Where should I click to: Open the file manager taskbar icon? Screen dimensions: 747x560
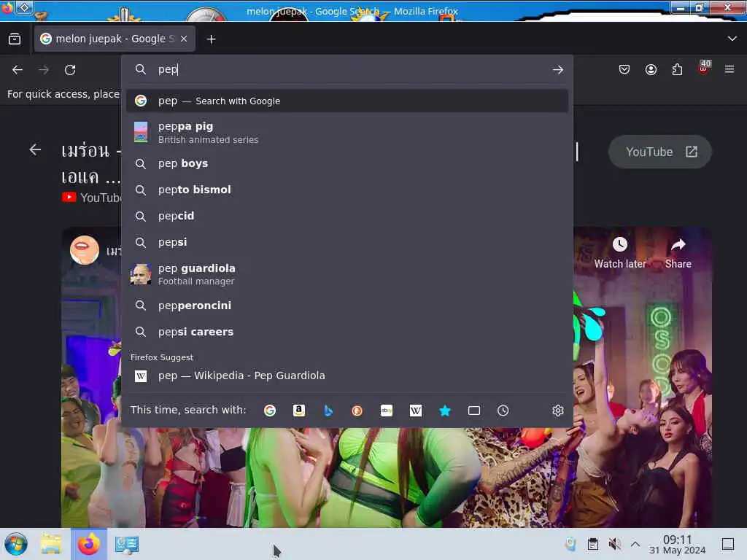pos(52,544)
